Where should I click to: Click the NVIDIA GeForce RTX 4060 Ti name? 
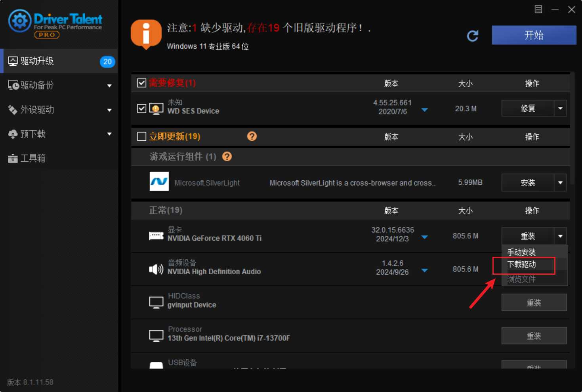click(214, 238)
